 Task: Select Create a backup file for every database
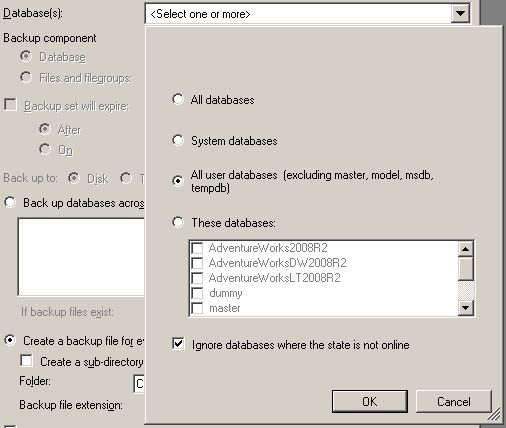click(x=10, y=340)
